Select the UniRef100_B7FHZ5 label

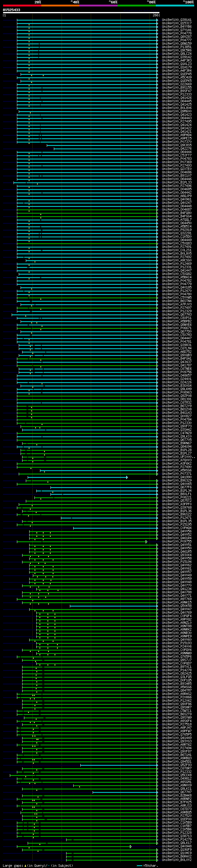(x=176, y=802)
